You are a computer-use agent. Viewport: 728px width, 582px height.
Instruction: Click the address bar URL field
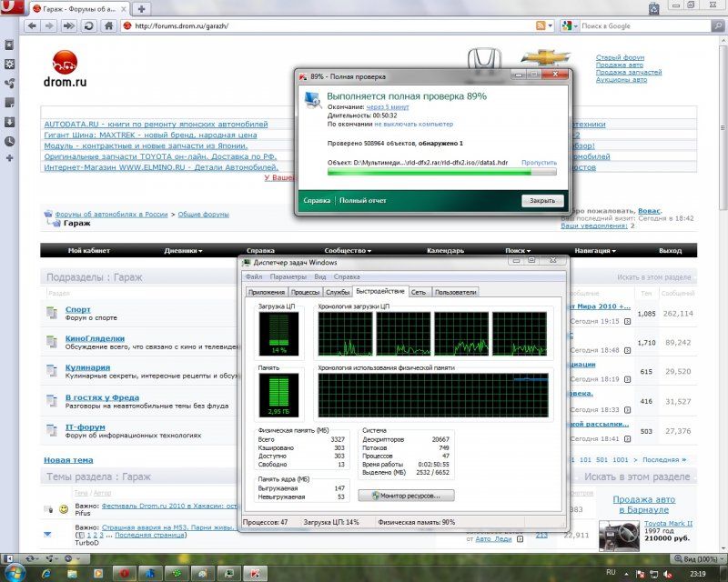(329, 26)
